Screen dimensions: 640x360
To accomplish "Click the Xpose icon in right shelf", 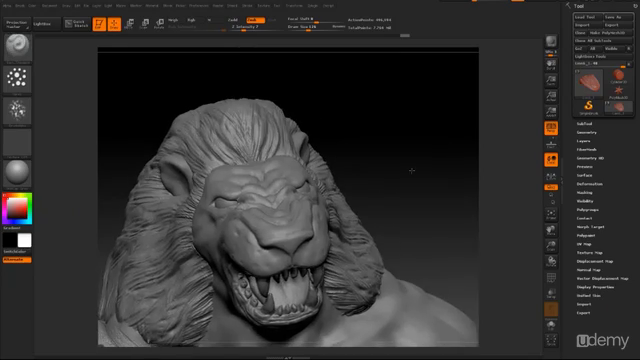I will pyautogui.click(x=551, y=340).
